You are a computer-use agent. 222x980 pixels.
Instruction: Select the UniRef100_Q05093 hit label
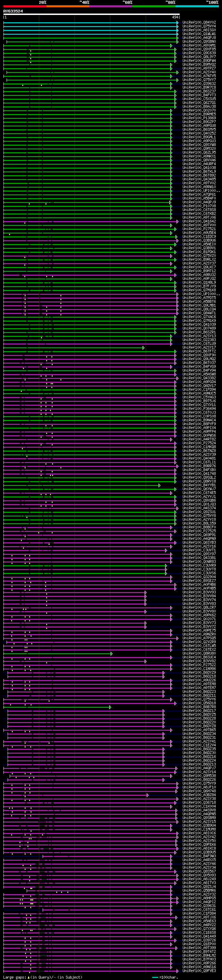(199, 875)
